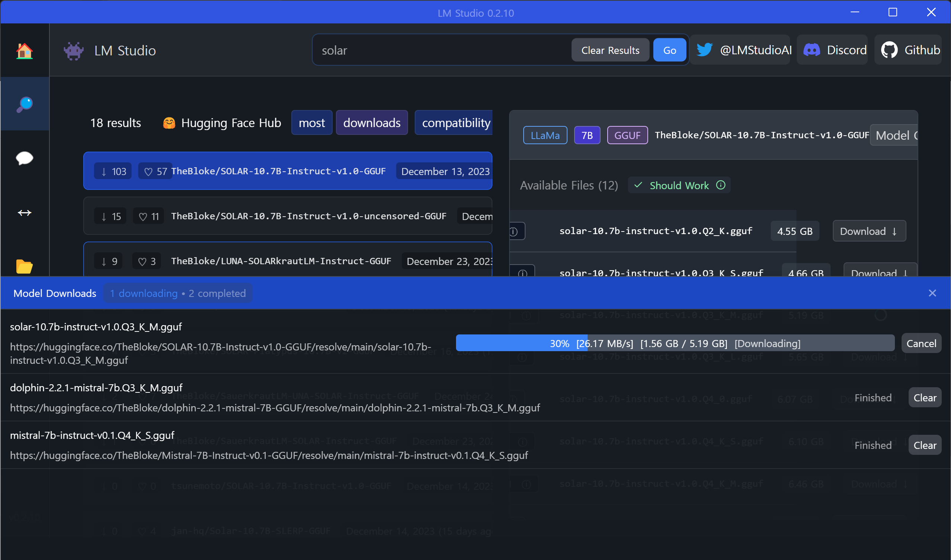Image resolution: width=951 pixels, height=560 pixels.
Task: Click the 7B parameter tag
Action: tap(587, 135)
